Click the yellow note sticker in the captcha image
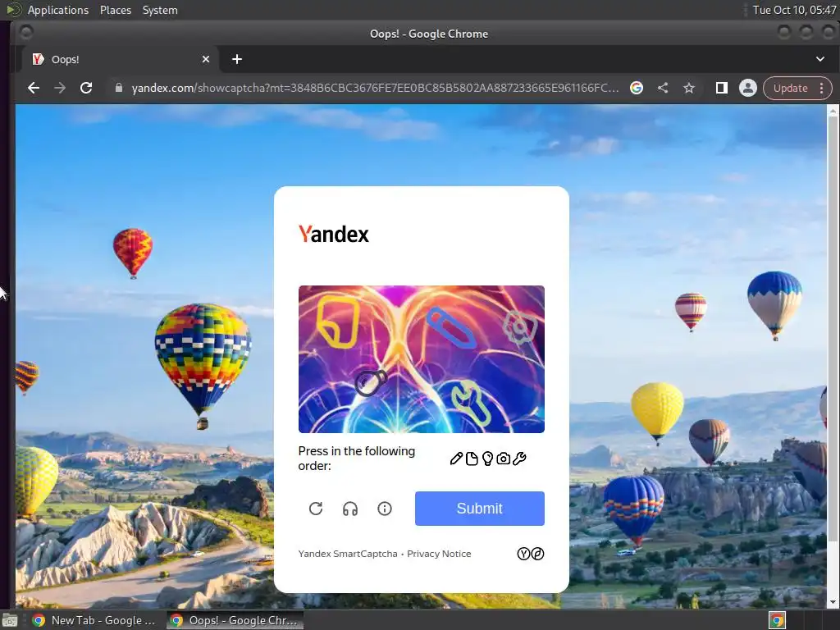The width and height of the screenshot is (840, 630). point(337,322)
